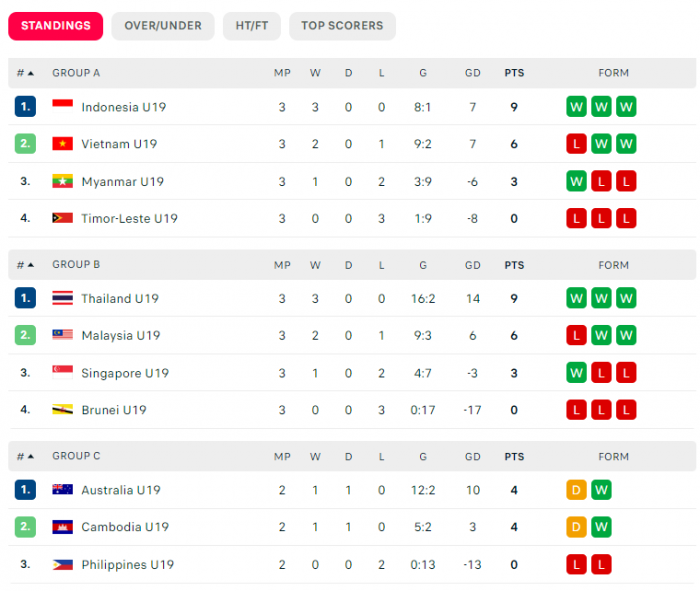Click the Thailand U19 flag icon

tap(62, 298)
